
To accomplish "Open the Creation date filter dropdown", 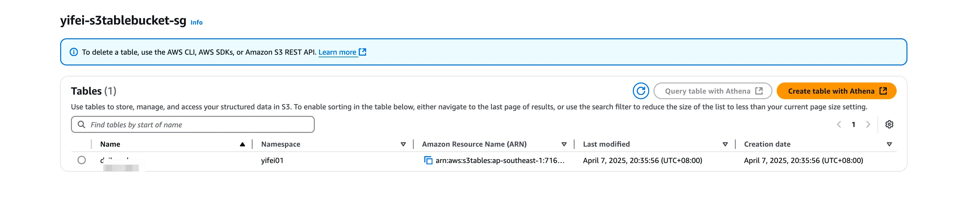I will (x=889, y=144).
